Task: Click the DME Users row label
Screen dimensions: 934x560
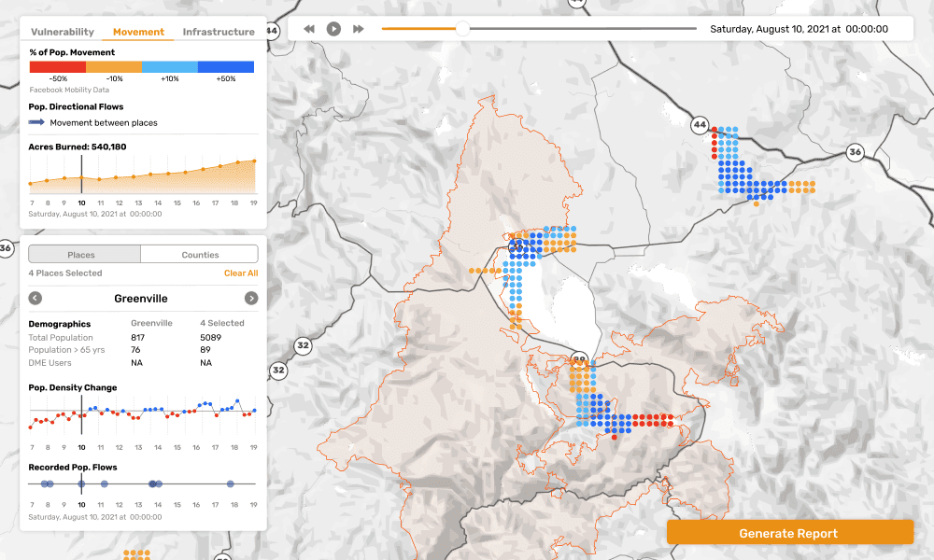Action: (x=50, y=362)
